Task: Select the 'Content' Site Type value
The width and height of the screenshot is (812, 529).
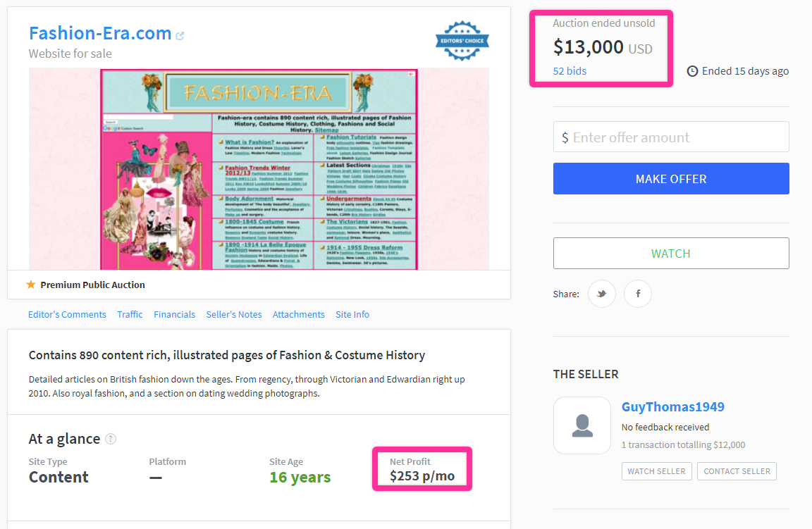Action: click(x=59, y=477)
